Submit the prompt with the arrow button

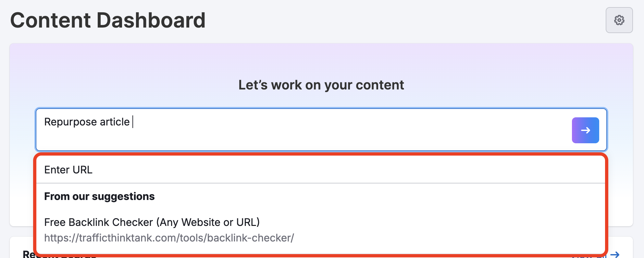click(585, 130)
